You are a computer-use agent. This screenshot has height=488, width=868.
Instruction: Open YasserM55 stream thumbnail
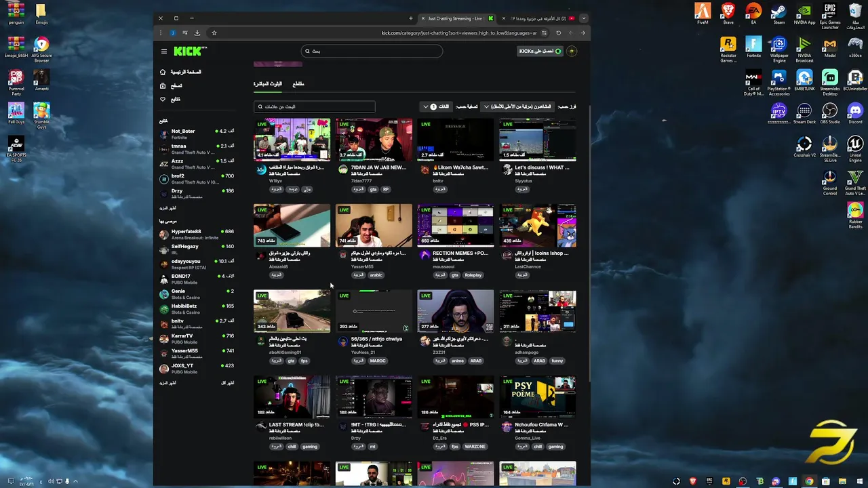374,225
